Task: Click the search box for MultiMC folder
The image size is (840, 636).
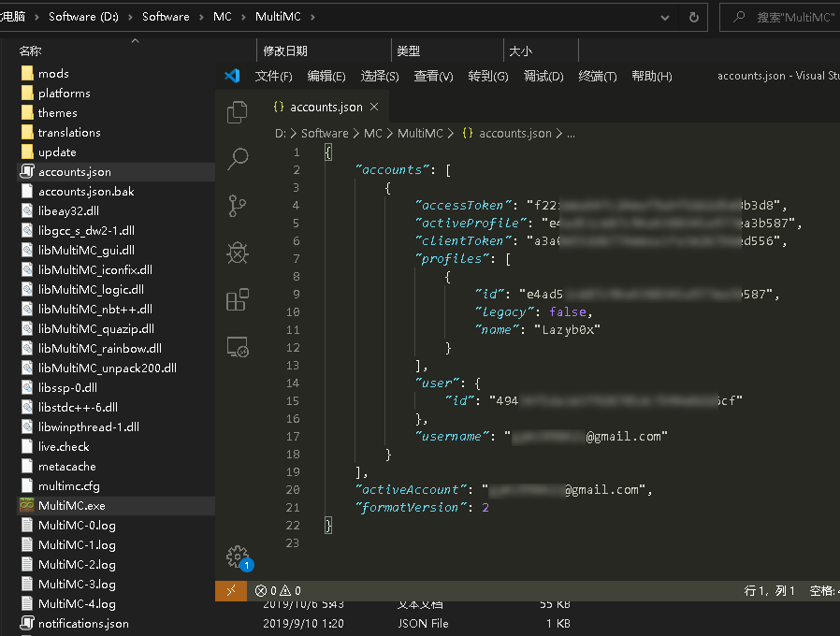Action: [780, 17]
